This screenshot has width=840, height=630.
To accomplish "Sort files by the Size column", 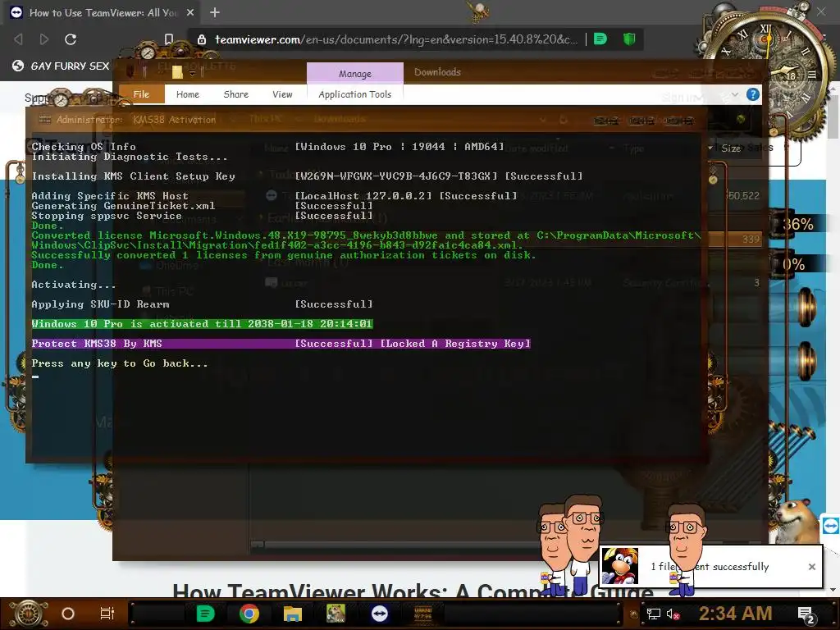I will [731, 148].
